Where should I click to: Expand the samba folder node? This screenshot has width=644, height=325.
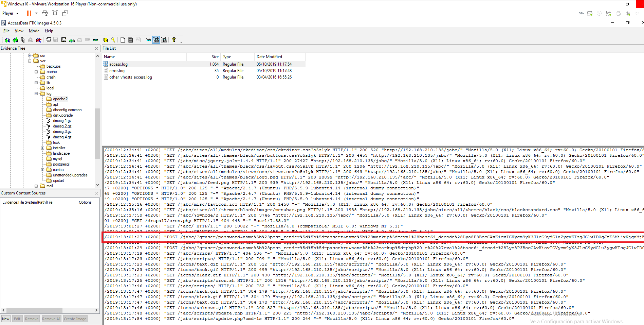coord(43,170)
